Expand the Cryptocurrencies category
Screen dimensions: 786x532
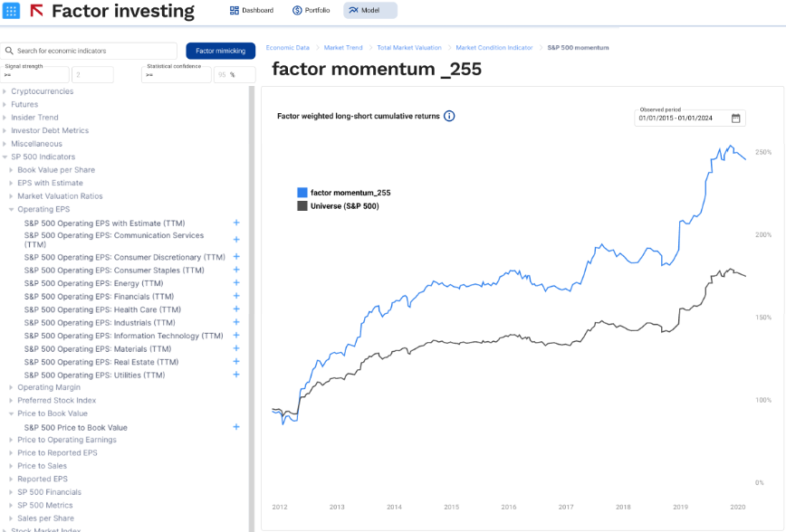[5, 91]
